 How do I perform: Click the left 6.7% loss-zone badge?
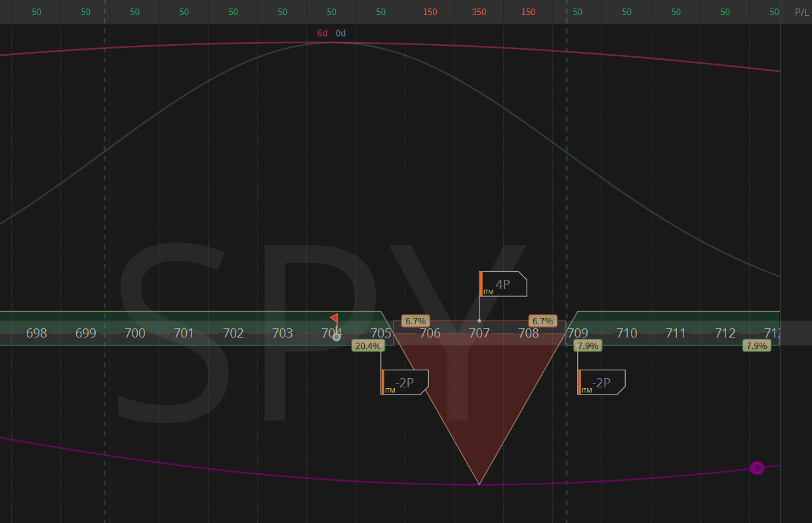(x=416, y=321)
